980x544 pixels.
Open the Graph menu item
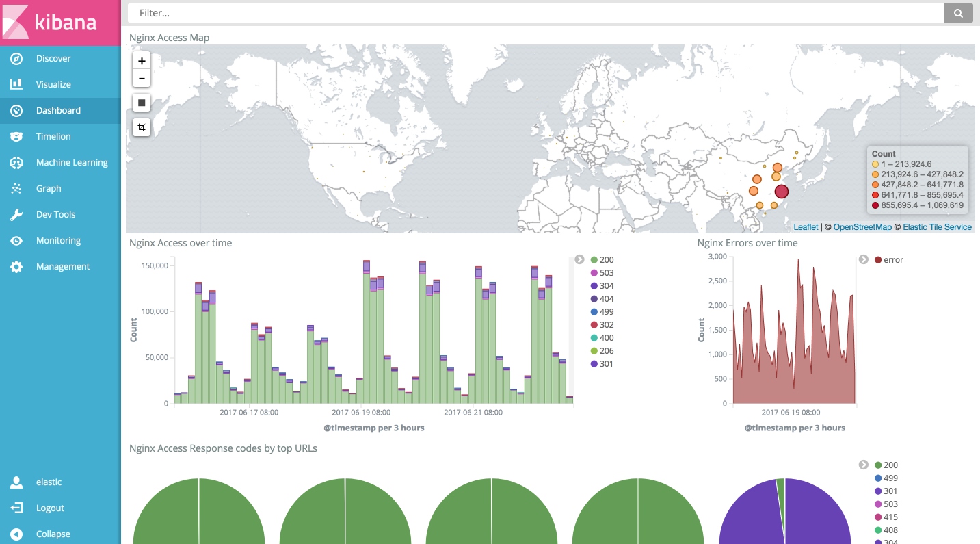click(x=60, y=188)
